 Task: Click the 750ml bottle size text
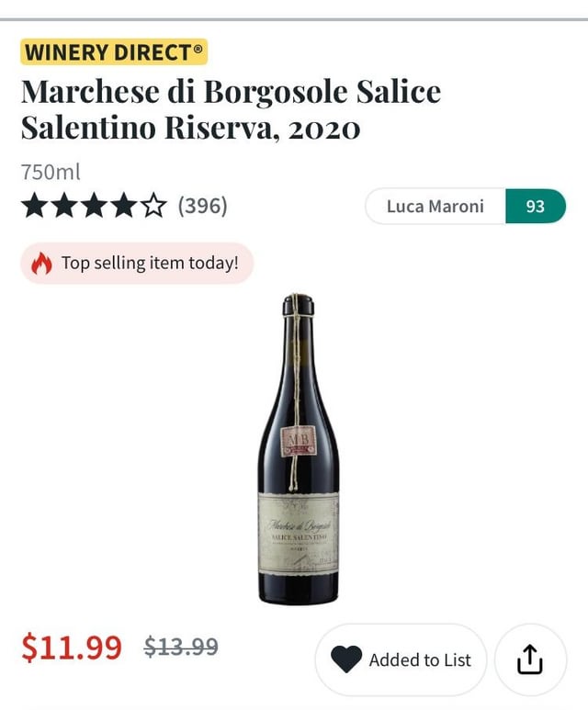coord(51,172)
